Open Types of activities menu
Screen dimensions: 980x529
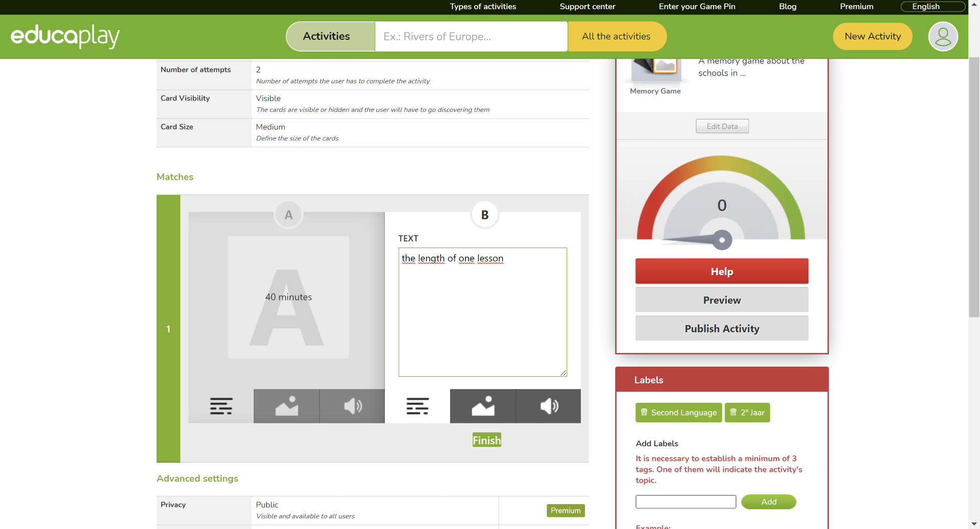483,7
